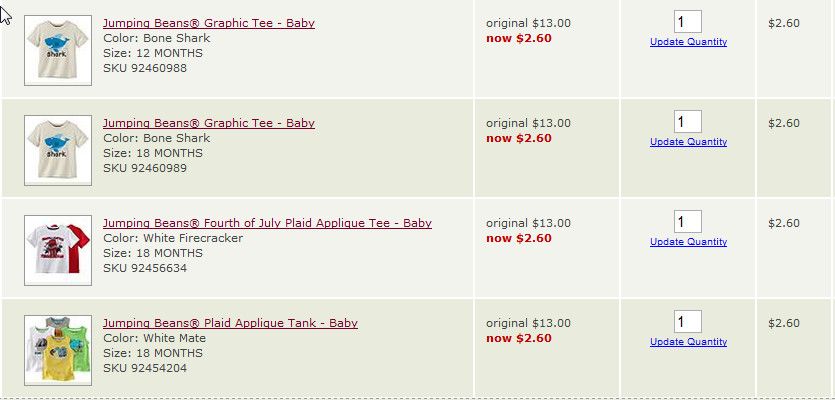The image size is (835, 400).
Task: Focus the quantity box for the White Firecracker tee
Action: [x=687, y=222]
